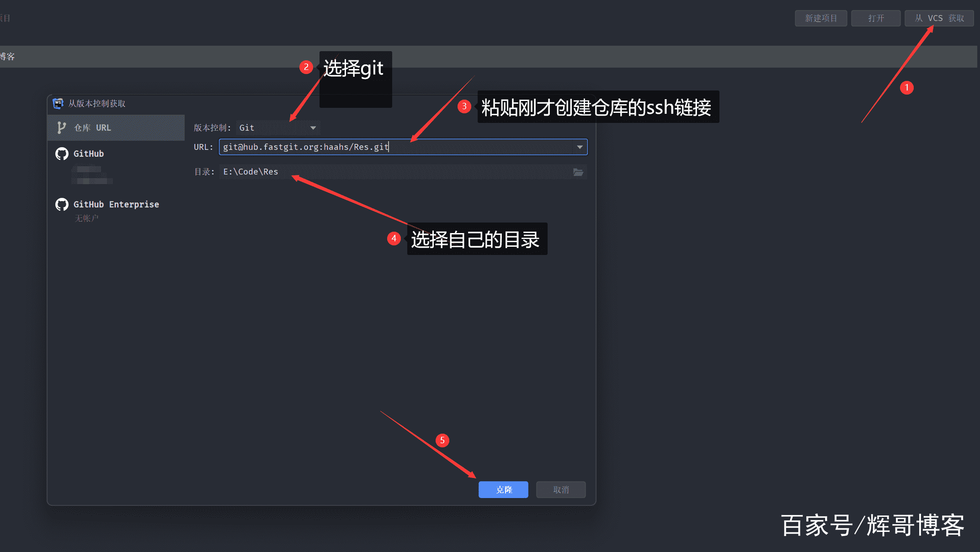Screen dimensions: 980x552
Task: Expand the 版本控制 Git dropdown
Action: 313,128
